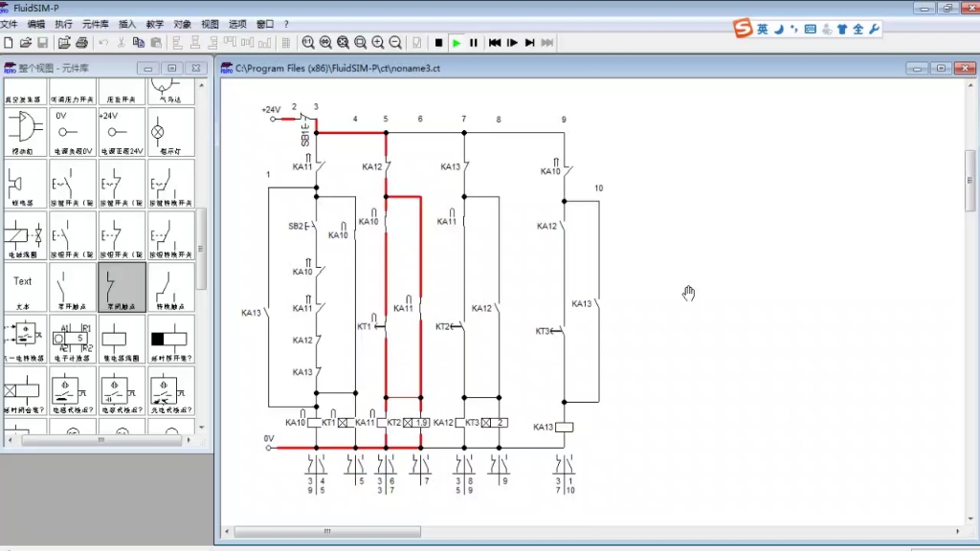Click the Open file folder icon
This screenshot has height=551, width=980.
(26, 43)
